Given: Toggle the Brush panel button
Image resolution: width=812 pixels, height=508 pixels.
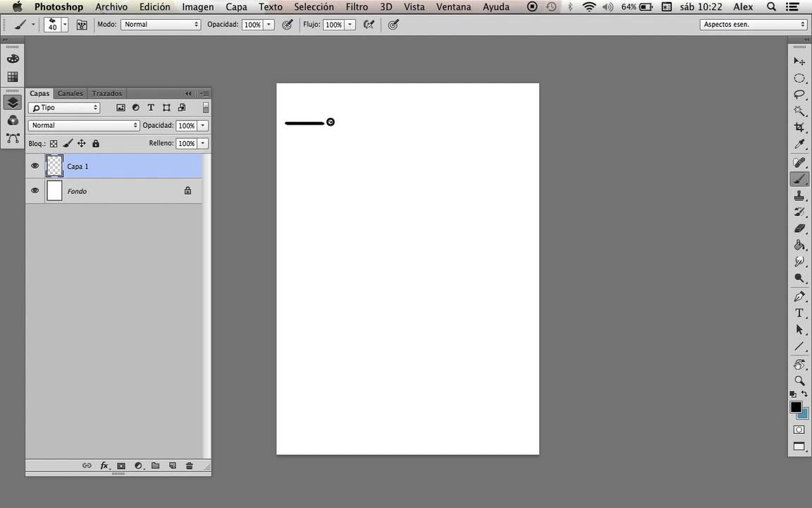Looking at the screenshot, I should (x=82, y=25).
